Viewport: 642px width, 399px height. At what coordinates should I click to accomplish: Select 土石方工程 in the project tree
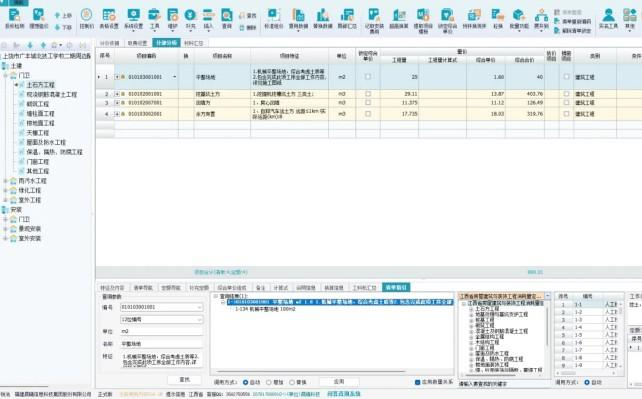click(x=41, y=85)
